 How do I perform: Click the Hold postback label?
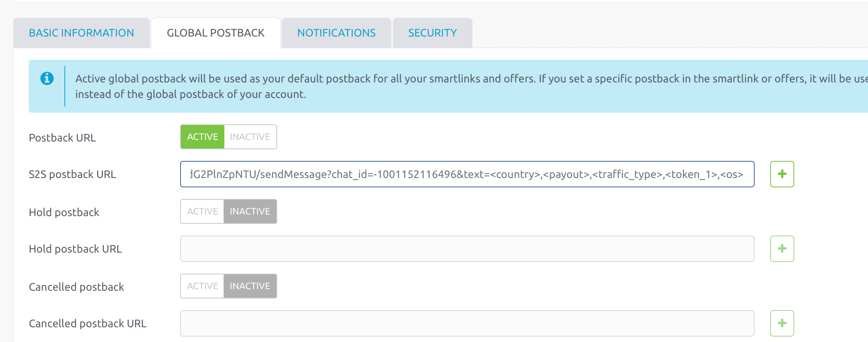pyautogui.click(x=64, y=212)
